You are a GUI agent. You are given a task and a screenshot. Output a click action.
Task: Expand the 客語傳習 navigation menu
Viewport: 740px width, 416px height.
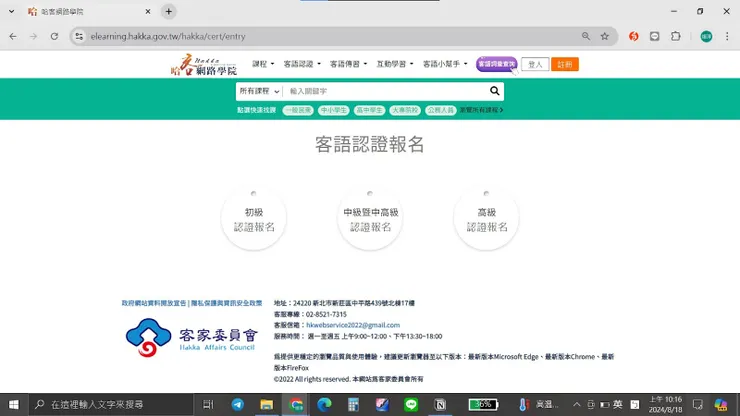click(348, 64)
